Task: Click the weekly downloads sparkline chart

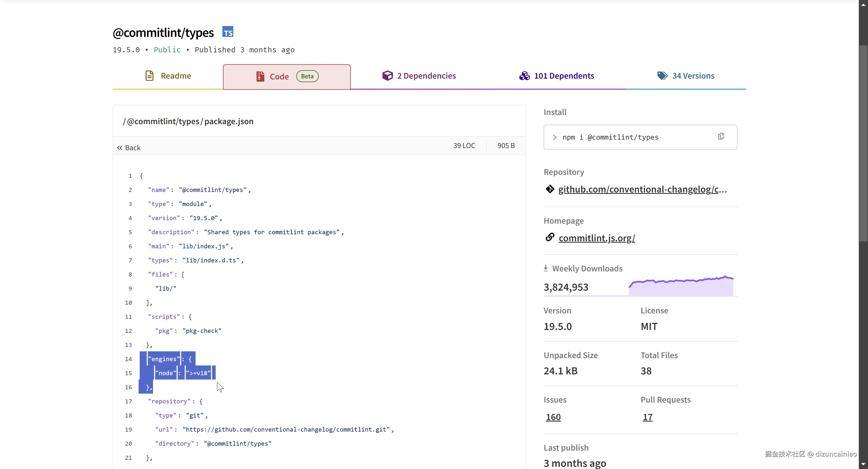Action: (x=681, y=286)
